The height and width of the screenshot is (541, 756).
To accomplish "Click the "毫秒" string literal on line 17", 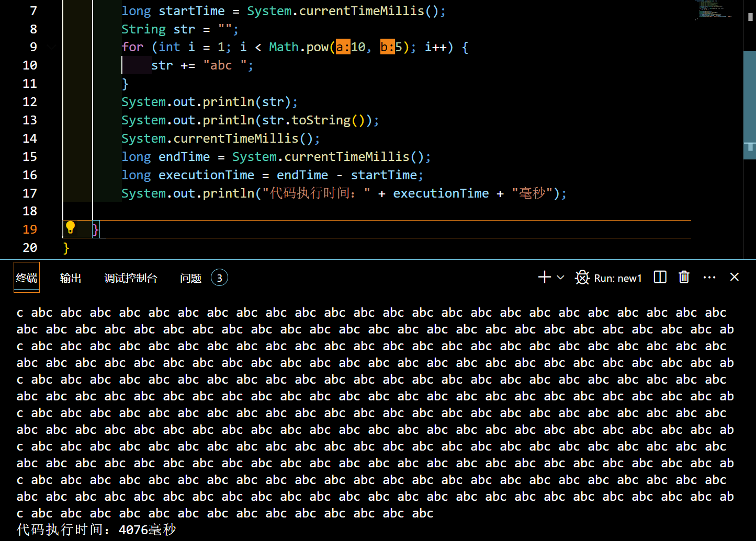I will [x=533, y=193].
